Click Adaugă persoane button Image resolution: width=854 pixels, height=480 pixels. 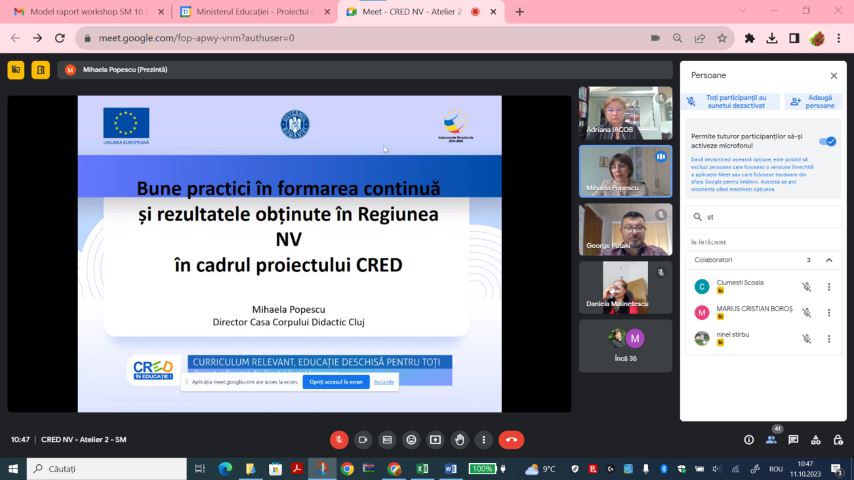click(x=813, y=101)
